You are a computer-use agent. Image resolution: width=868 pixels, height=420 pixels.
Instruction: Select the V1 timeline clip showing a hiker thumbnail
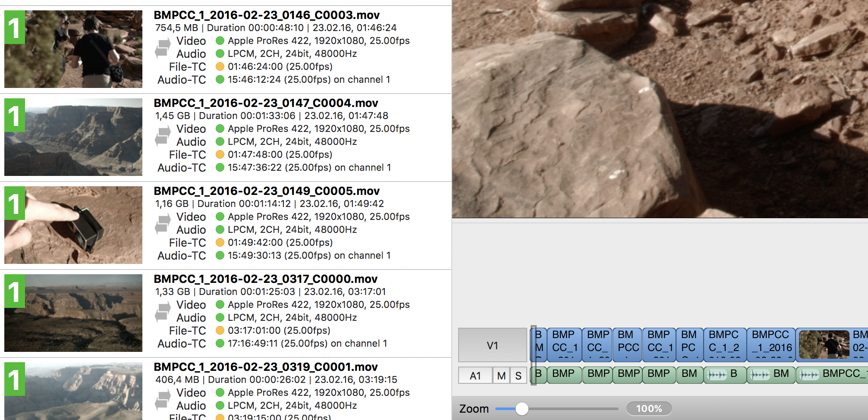[x=823, y=345]
